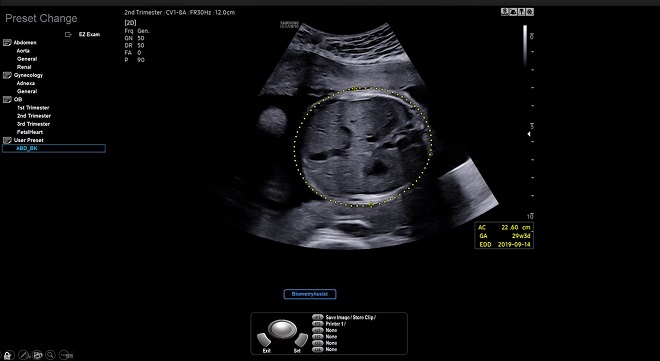Click the BiometryAssist button
The height and width of the screenshot is (361, 660).
tap(310, 294)
